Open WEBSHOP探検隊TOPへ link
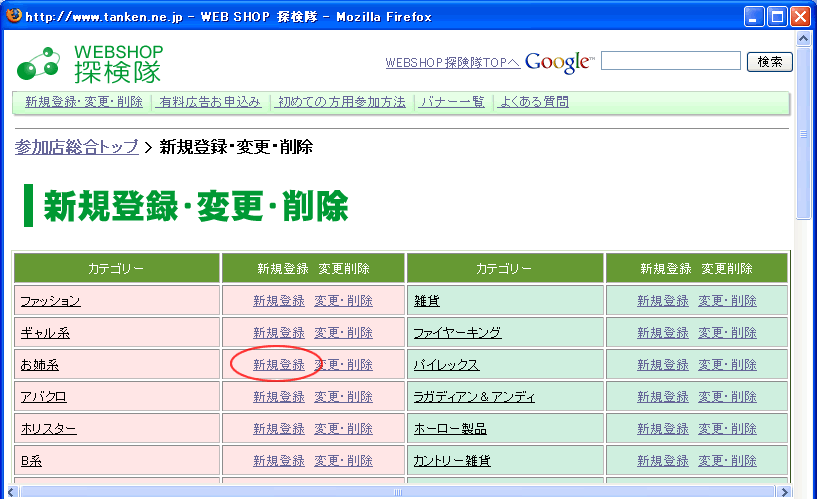The width and height of the screenshot is (817, 499). click(x=452, y=63)
